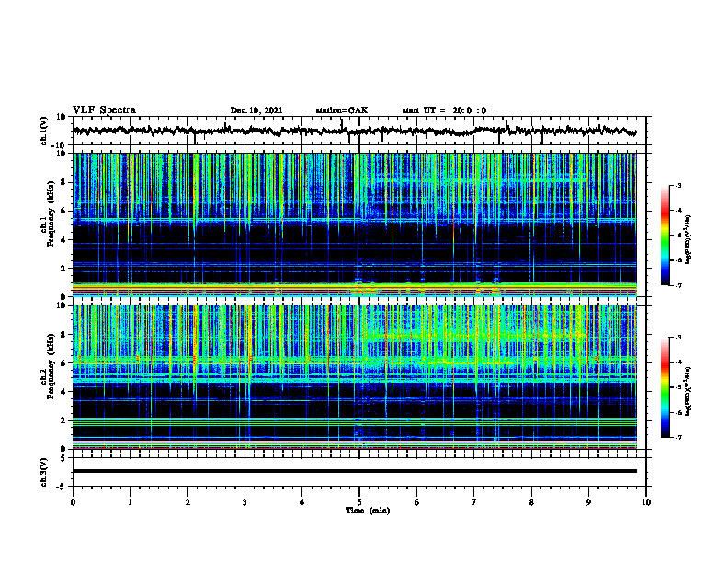
Task: Click time axis tick label "6"
Action: pyautogui.click(x=417, y=502)
